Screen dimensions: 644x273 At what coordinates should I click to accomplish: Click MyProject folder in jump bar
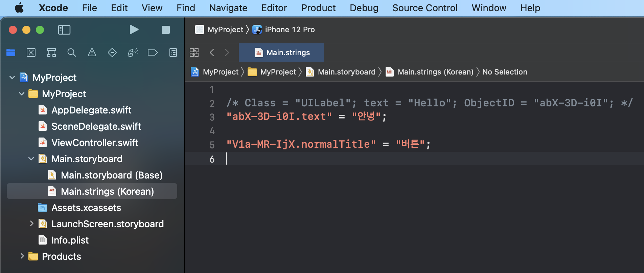point(272,72)
